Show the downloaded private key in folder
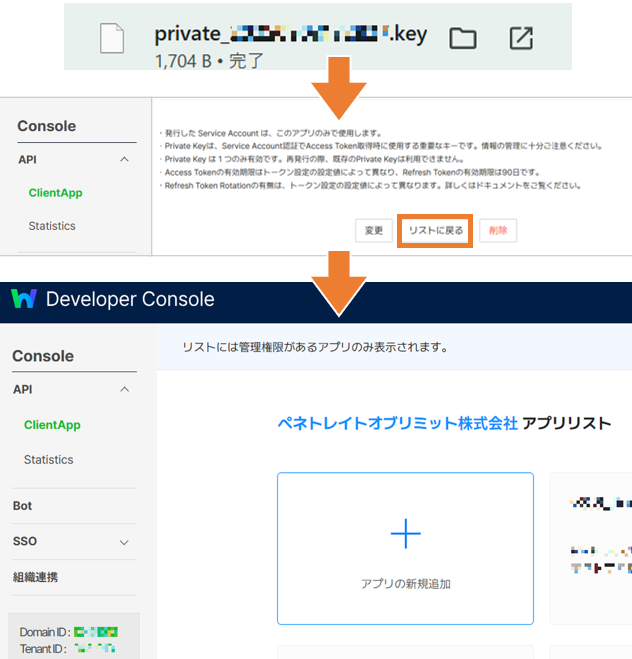Viewport: 632px width, 659px height. click(x=462, y=39)
